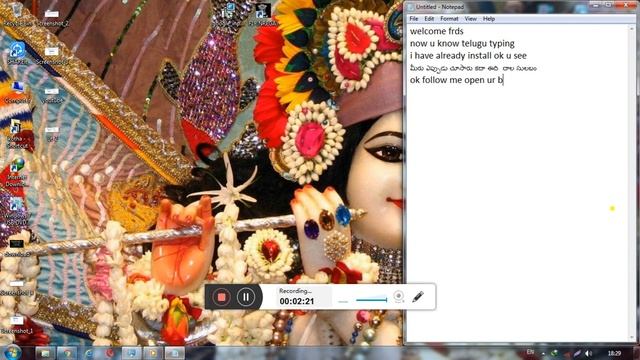Click the 'i have already install ok u see' line
Viewport: 640px width, 360px height.
coord(468,56)
